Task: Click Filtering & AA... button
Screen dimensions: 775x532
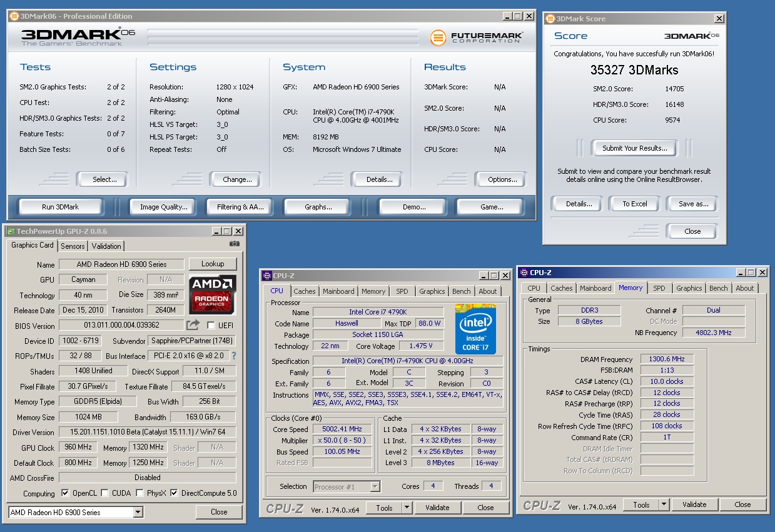Action: [240, 207]
